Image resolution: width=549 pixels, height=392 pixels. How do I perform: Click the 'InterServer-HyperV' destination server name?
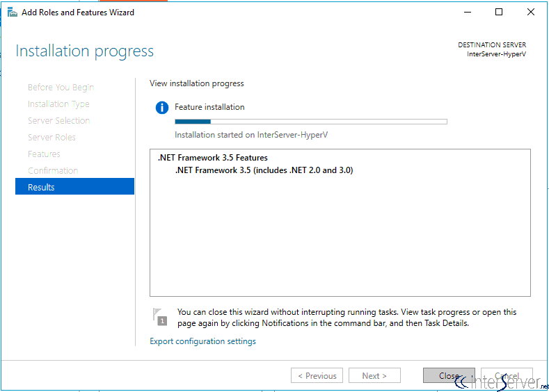point(496,54)
